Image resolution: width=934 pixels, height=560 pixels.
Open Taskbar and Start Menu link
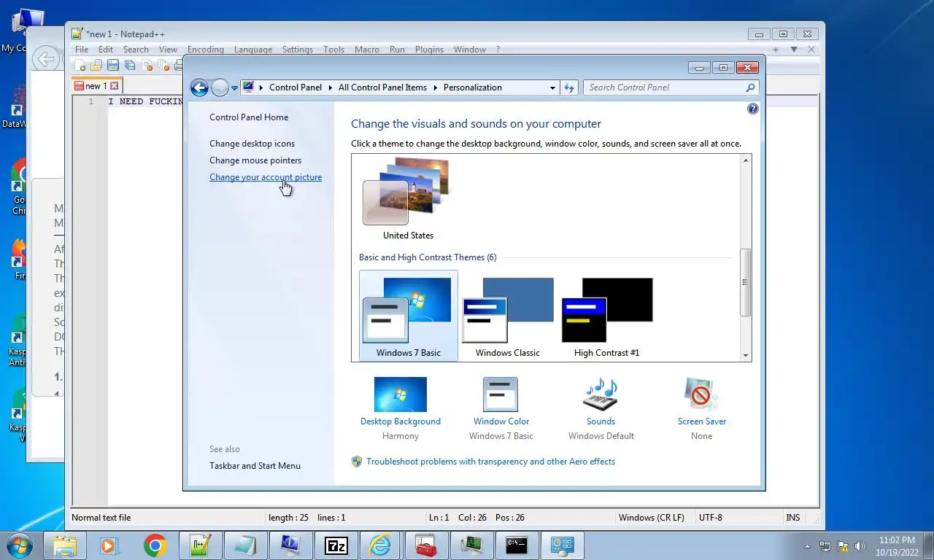[255, 466]
